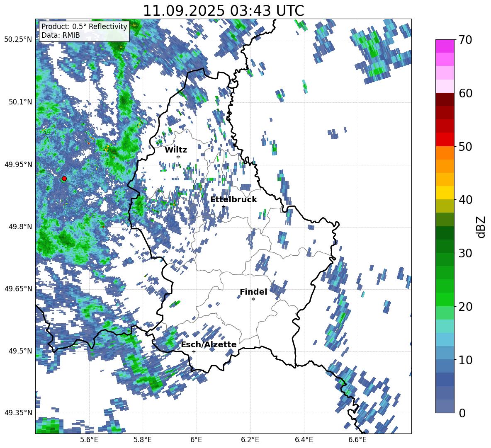
Task: Click the dark green colorbar segment near 30
Action: point(445,246)
